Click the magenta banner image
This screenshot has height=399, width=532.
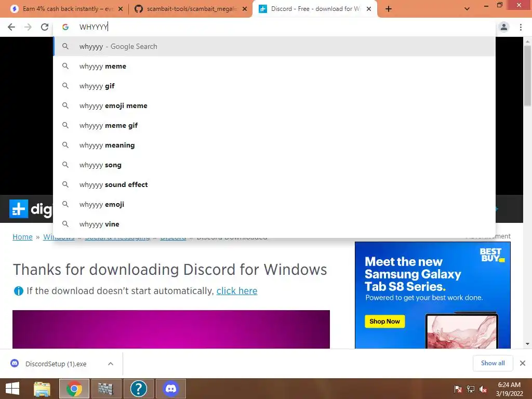pos(171,329)
